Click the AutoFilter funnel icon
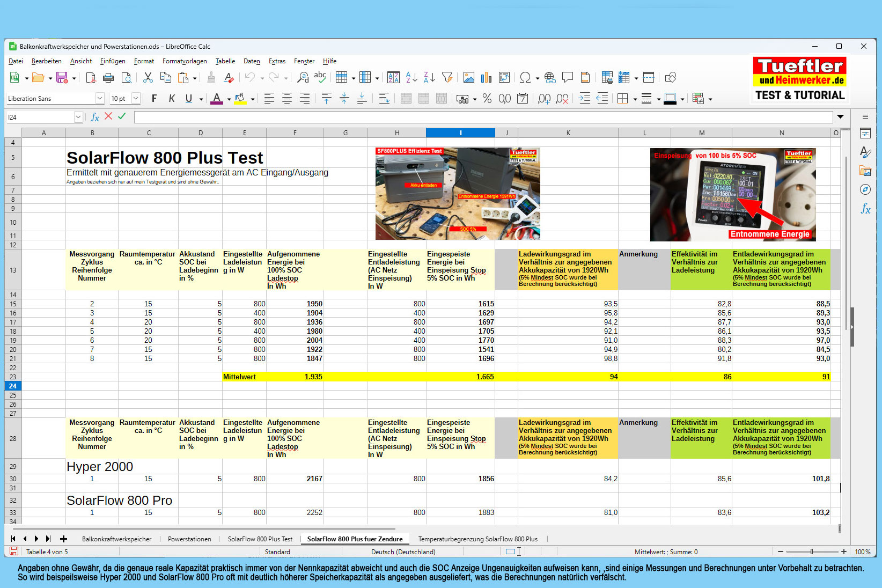This screenshot has width=882, height=588. [447, 78]
